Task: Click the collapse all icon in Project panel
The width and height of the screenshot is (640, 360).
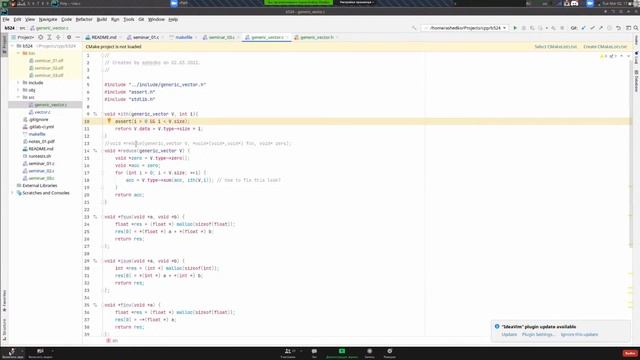Action: [58, 37]
